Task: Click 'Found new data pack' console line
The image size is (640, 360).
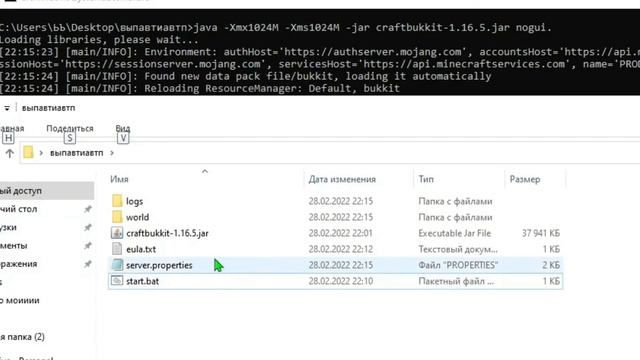Action: [245, 76]
